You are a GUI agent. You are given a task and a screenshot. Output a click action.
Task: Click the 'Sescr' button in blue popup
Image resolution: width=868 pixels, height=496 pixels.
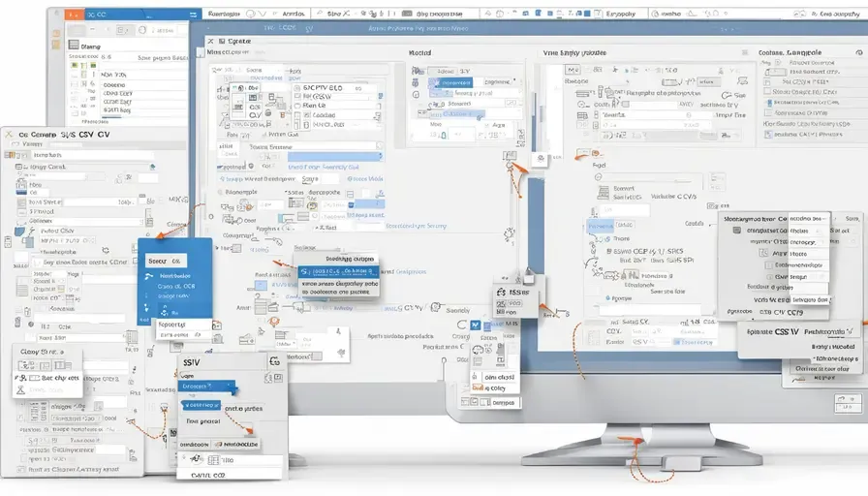pos(166,261)
